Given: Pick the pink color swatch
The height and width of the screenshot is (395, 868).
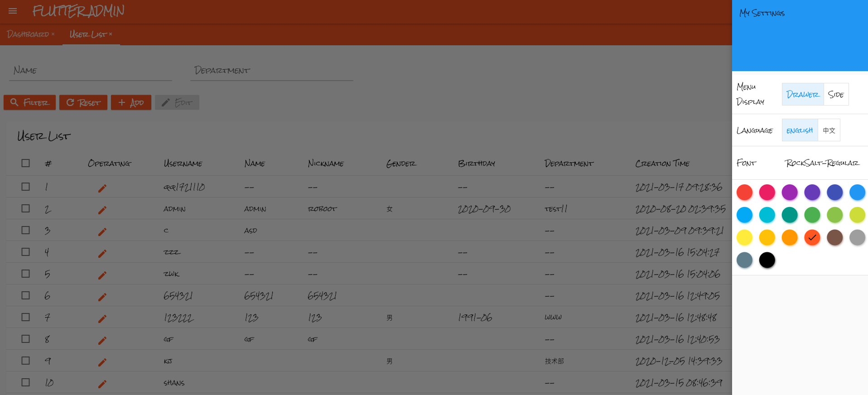Looking at the screenshot, I should point(767,192).
